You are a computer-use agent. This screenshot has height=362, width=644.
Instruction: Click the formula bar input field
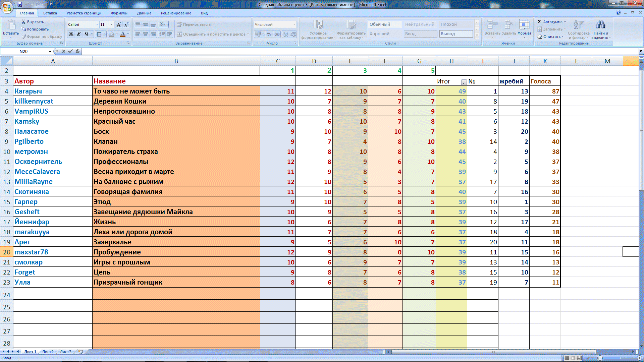335,51
